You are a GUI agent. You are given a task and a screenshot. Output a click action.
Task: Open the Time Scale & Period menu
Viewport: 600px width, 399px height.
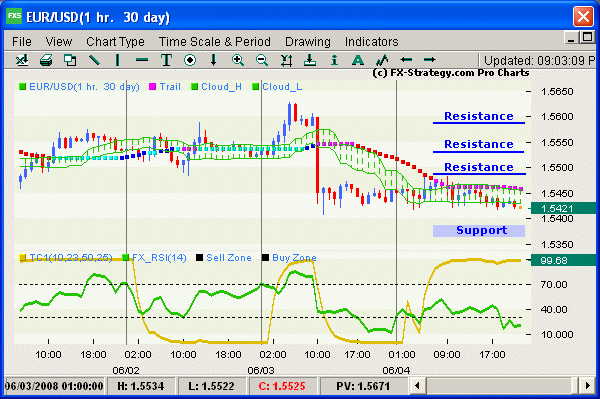pos(215,41)
